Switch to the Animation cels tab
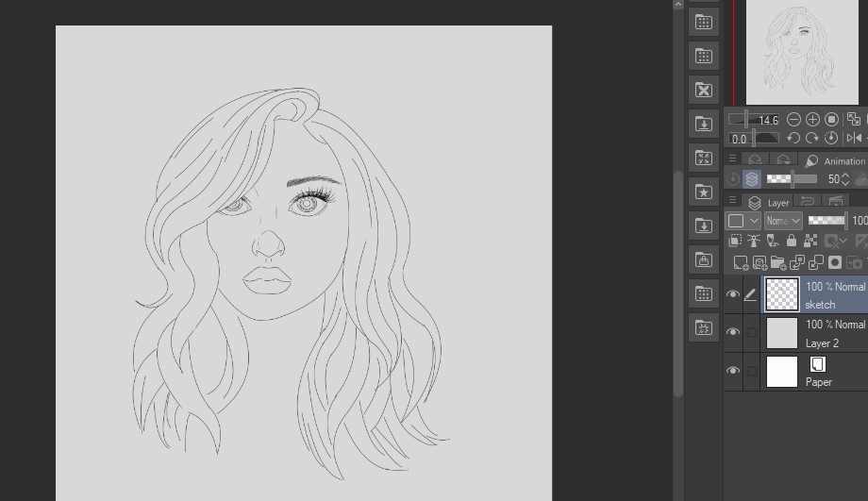This screenshot has width=868, height=501. [x=836, y=161]
